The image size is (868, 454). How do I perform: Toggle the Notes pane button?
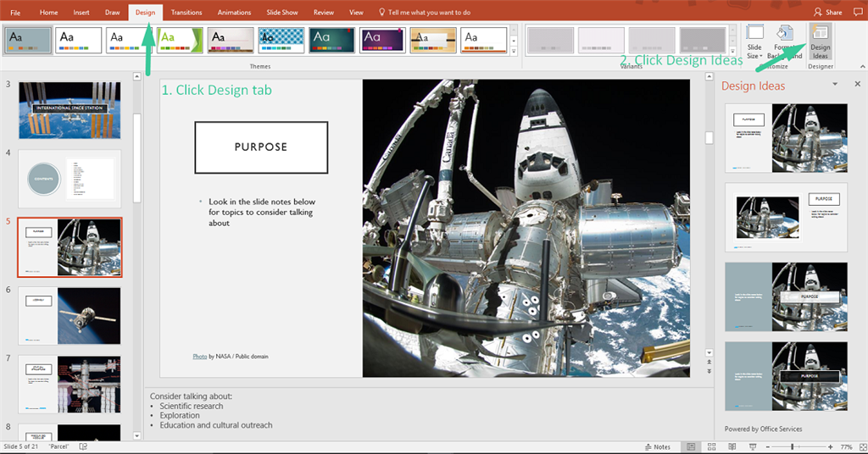click(658, 447)
